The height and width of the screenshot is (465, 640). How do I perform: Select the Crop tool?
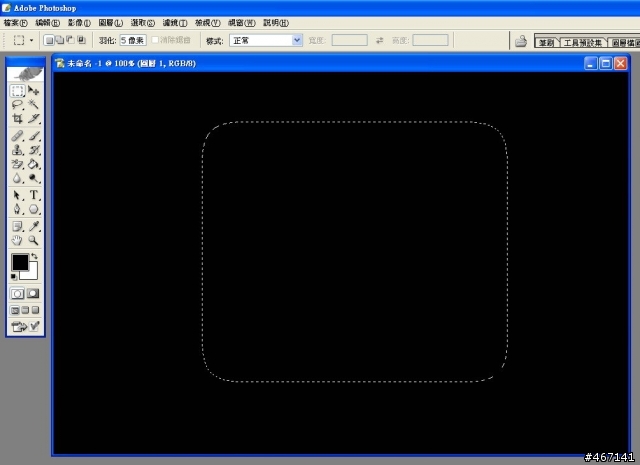17,118
